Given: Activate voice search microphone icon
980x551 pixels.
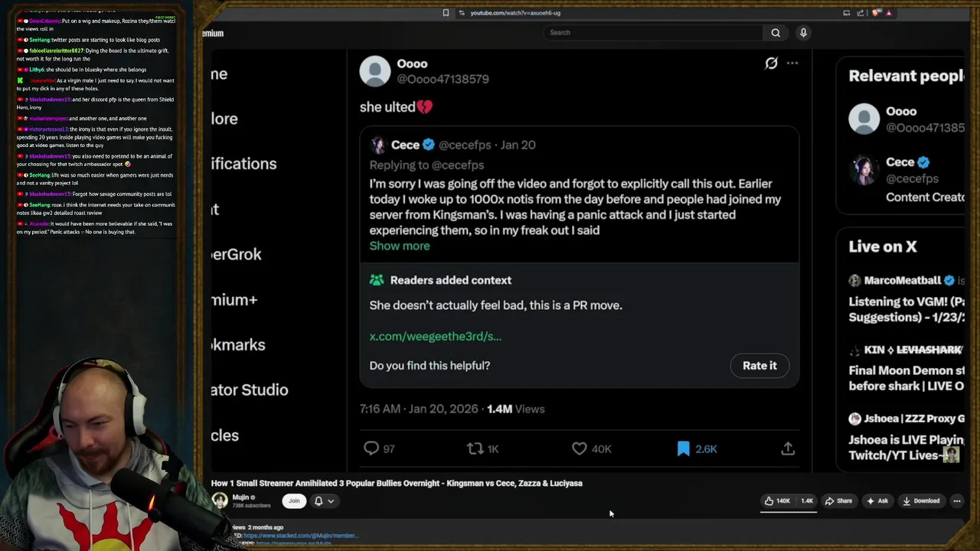Looking at the screenshot, I should pos(803,33).
